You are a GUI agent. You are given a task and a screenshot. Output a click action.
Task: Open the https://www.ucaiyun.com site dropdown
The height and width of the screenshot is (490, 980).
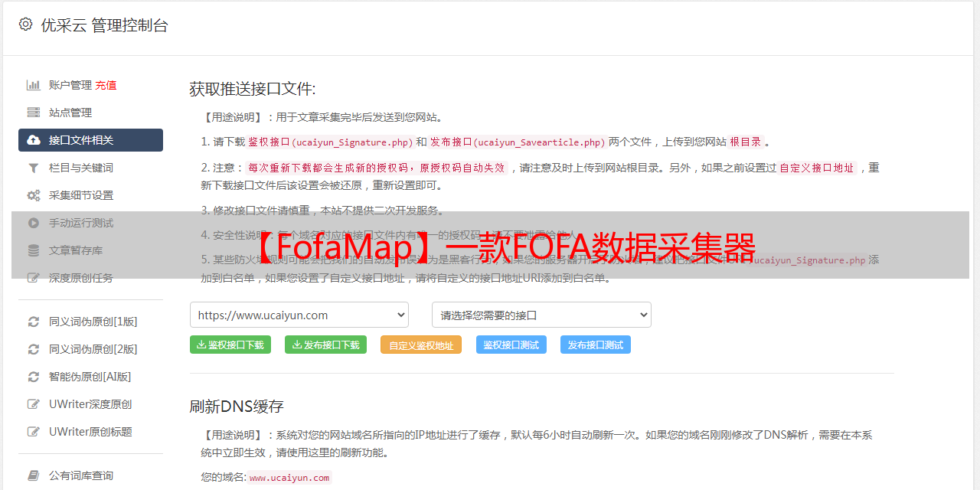pos(299,315)
